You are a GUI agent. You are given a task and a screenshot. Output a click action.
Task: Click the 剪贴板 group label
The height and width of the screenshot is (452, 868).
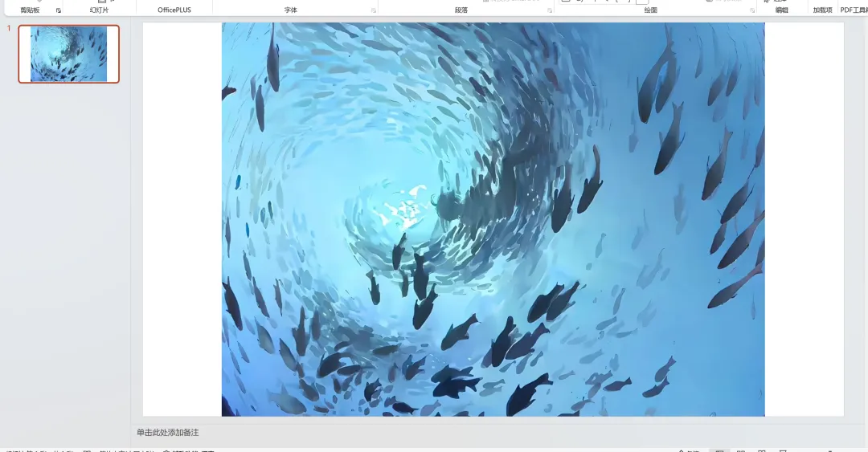pos(30,10)
